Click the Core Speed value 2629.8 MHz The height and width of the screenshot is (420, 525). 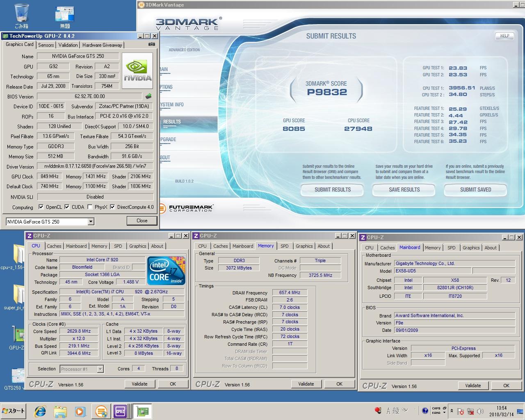point(79,331)
